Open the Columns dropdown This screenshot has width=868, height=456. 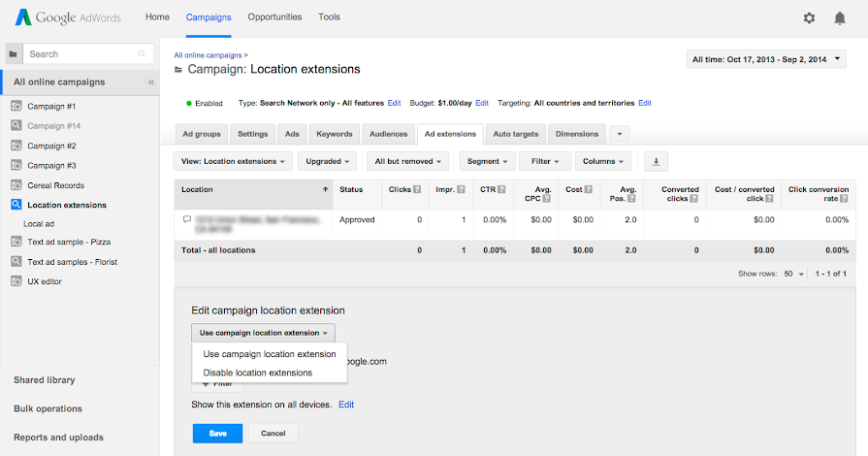coord(602,161)
